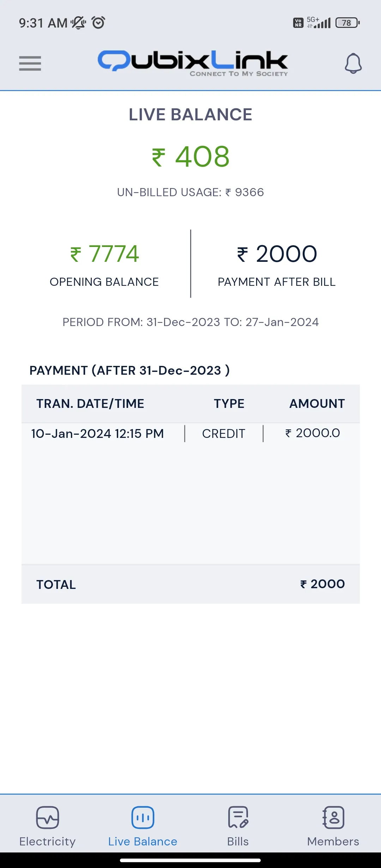Tap the ₹ 7774 opening balance

pos(104,254)
